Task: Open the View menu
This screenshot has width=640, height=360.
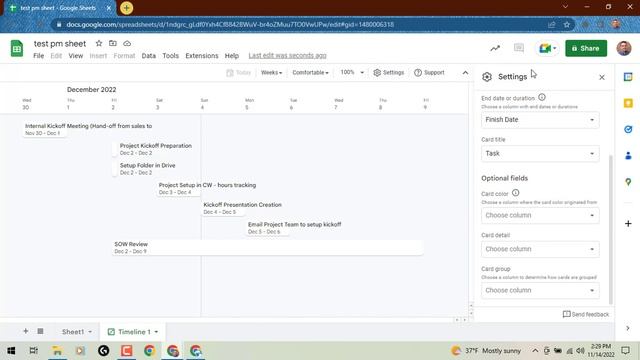Action: coord(76,56)
